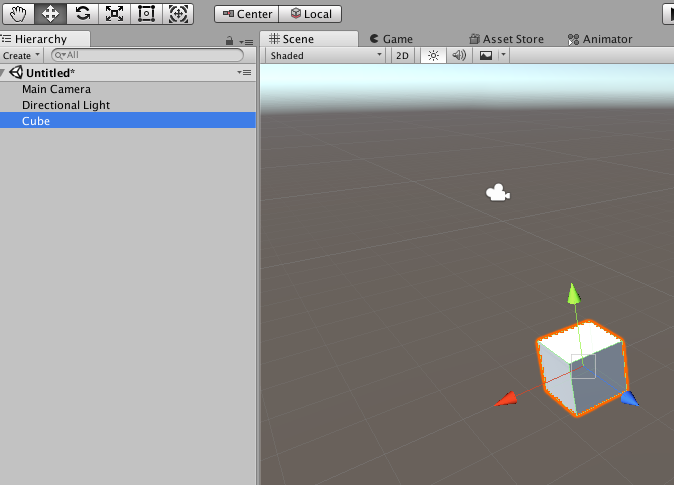The width and height of the screenshot is (674, 485).
Task: Switch to the Game tab
Action: coord(391,39)
